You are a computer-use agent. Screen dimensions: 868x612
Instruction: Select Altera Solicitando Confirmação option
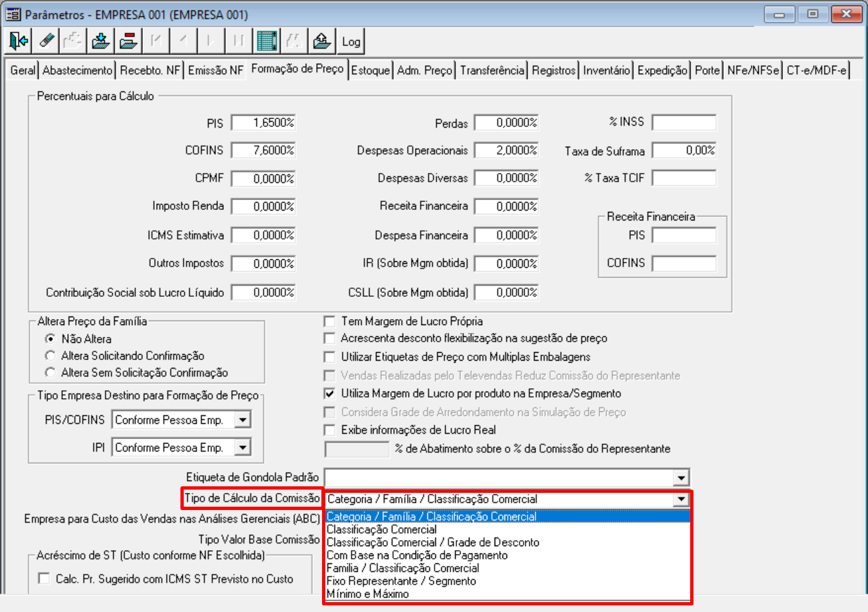tap(50, 355)
